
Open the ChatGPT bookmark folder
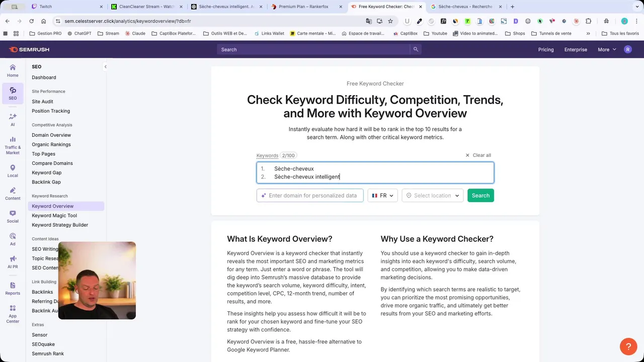coord(78,34)
